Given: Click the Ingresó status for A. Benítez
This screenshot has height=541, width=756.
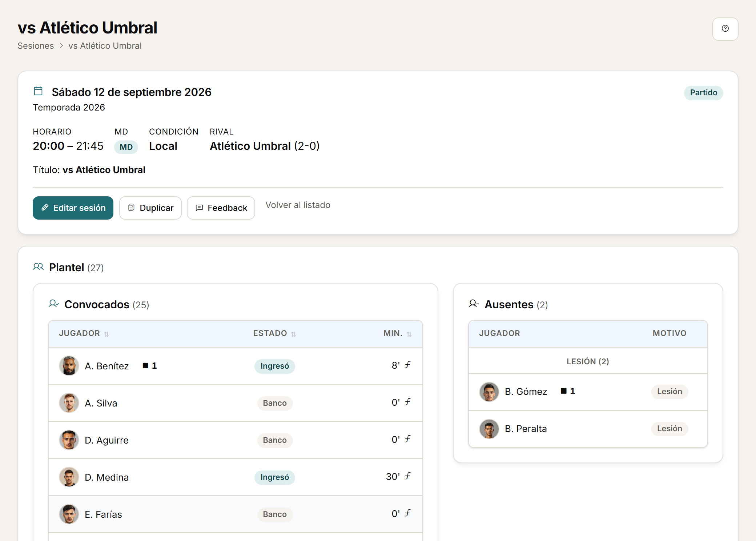Looking at the screenshot, I should tap(275, 366).
